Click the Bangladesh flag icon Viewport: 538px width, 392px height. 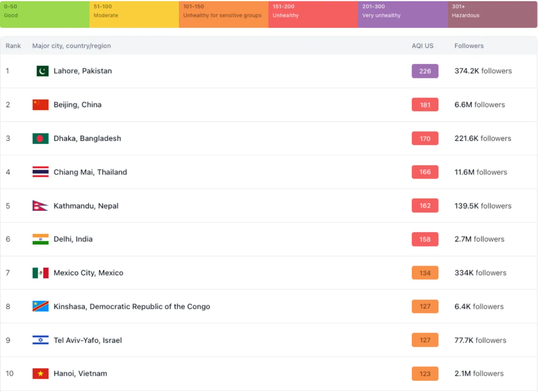click(40, 138)
